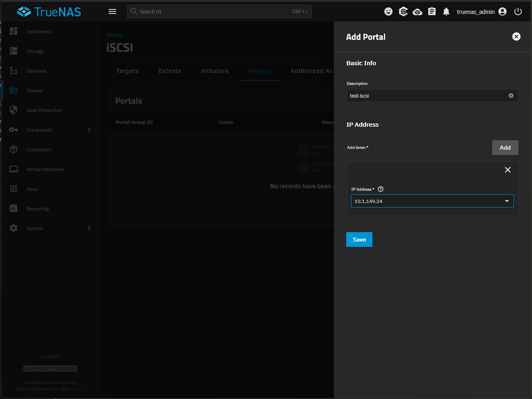This screenshot has width=532, height=399.
Task: Sort by Listen column header
Action: tap(226, 122)
